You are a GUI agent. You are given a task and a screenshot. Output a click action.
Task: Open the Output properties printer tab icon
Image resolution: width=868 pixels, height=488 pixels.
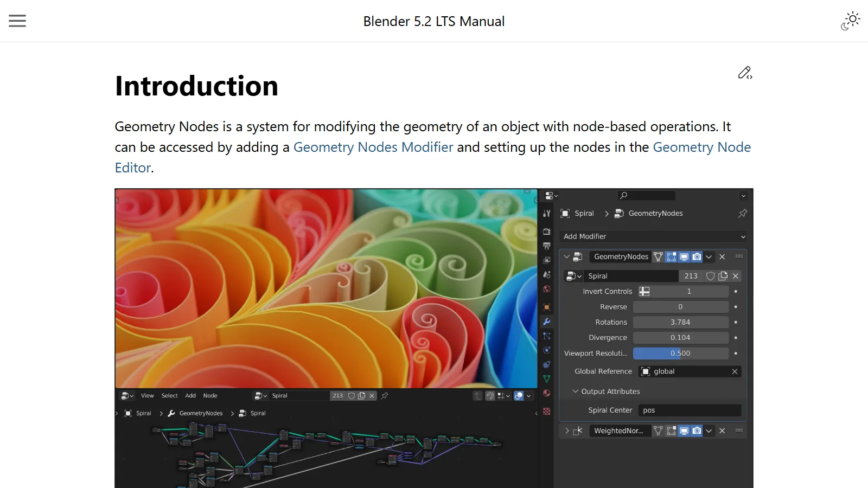tap(547, 246)
